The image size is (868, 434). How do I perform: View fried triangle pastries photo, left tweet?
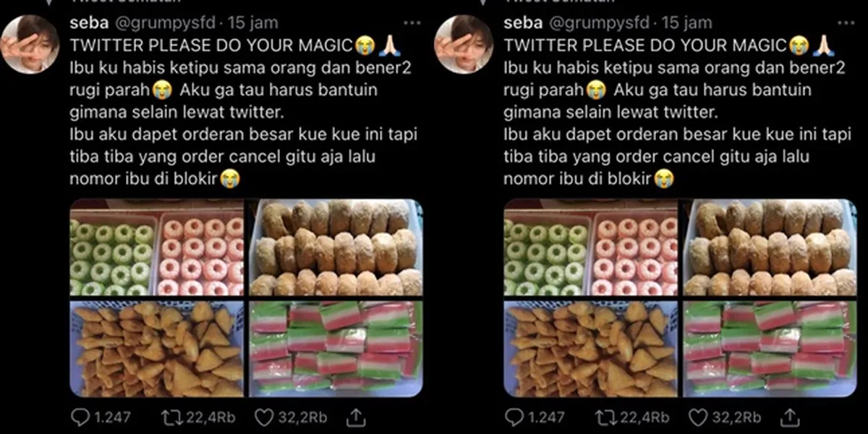point(157,348)
